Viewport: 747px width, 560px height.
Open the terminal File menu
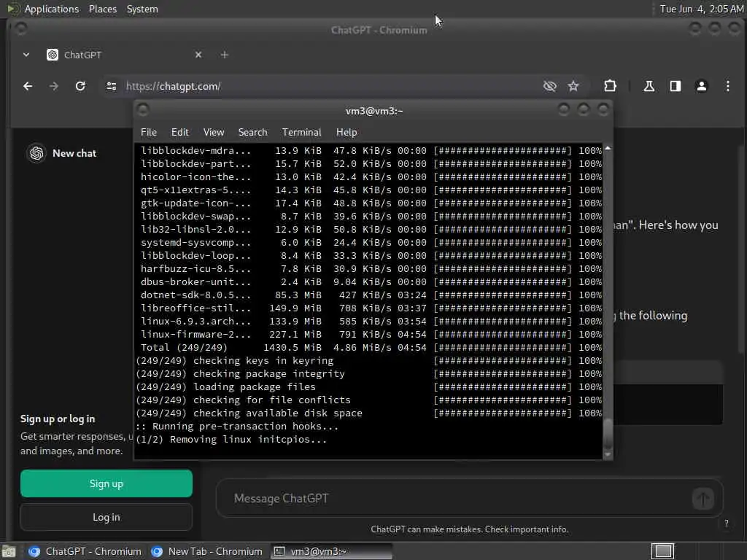click(x=149, y=133)
